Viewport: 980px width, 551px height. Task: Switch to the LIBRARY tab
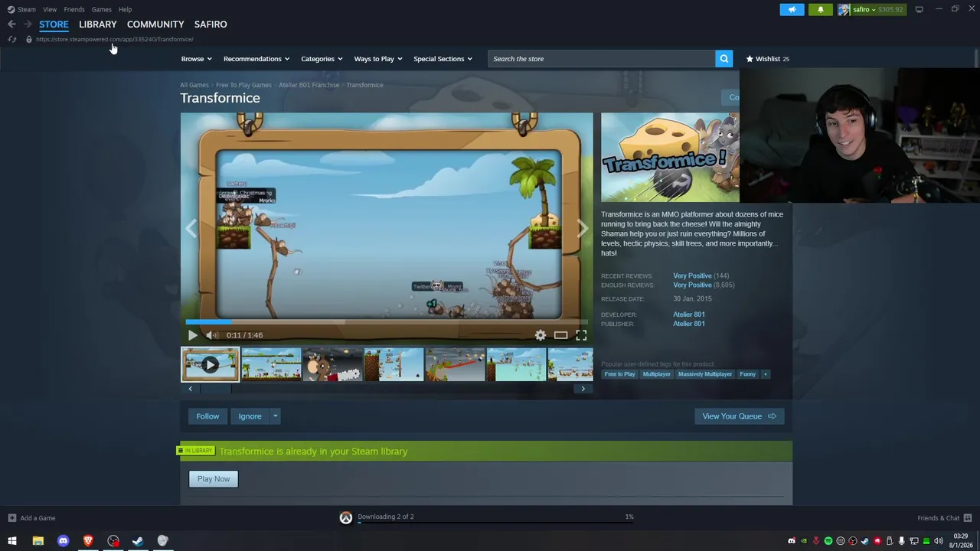pos(97,24)
